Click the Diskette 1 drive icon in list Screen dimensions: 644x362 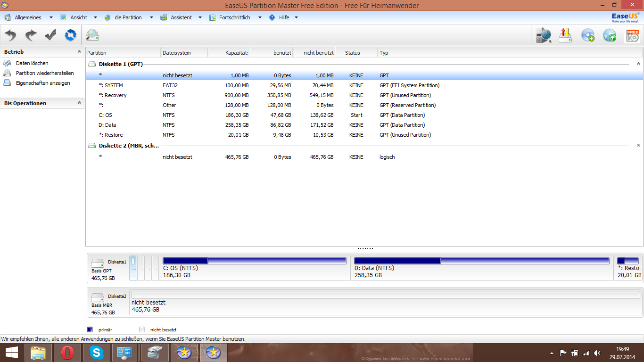point(92,64)
